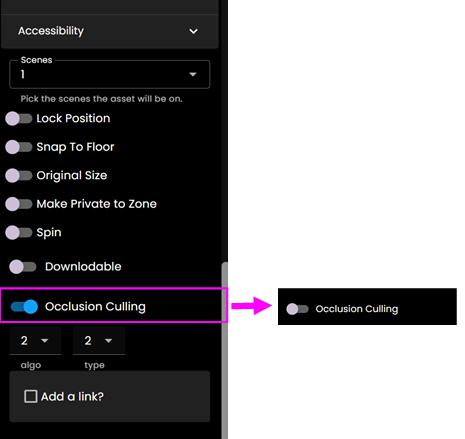Click the Scenes field value 1
The width and height of the screenshot is (465, 439).
click(x=23, y=74)
